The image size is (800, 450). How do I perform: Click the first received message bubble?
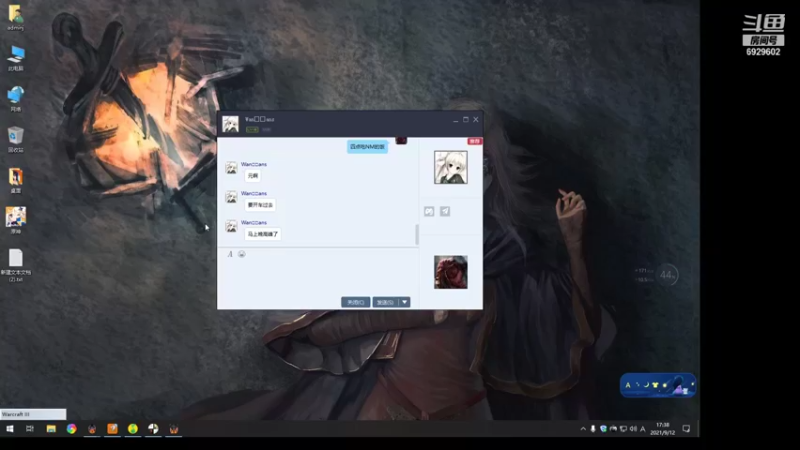point(253,176)
